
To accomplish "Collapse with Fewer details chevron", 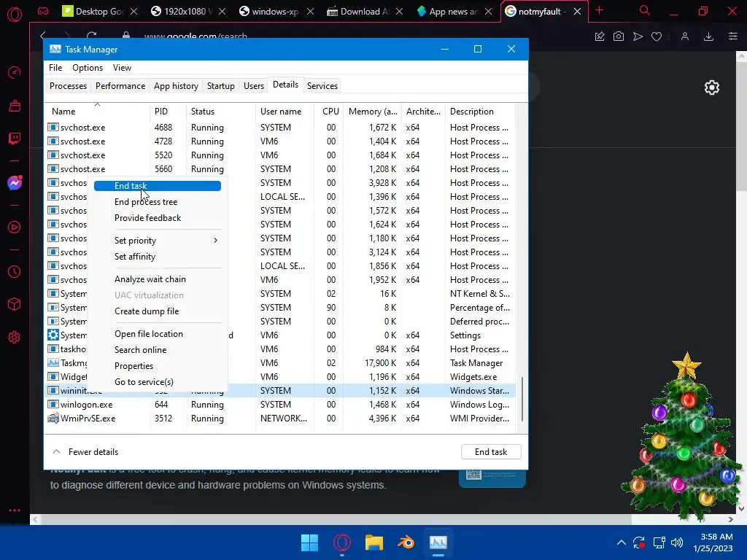I will (x=56, y=451).
